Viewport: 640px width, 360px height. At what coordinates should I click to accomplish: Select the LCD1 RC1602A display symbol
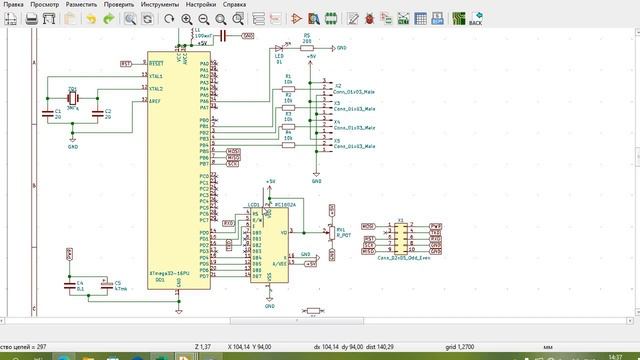pos(269,245)
